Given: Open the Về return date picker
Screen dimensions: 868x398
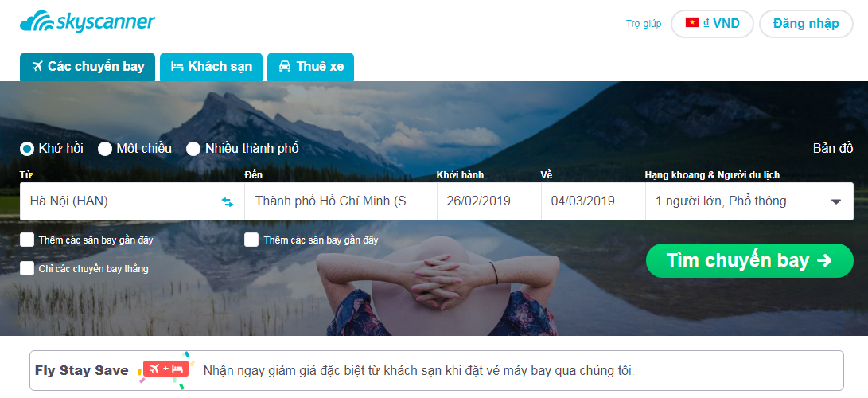Looking at the screenshot, I should pyautogui.click(x=593, y=201).
